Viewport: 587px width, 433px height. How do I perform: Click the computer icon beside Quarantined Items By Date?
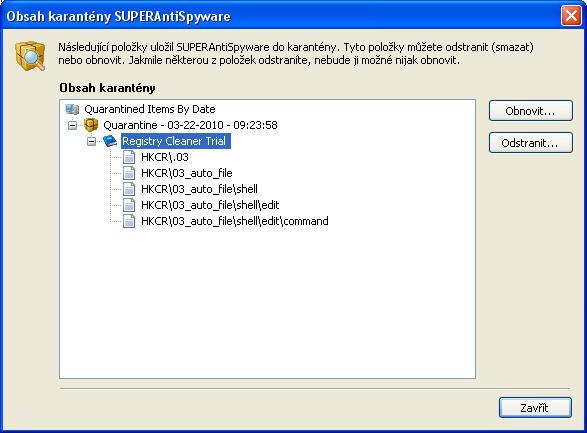click(72, 109)
